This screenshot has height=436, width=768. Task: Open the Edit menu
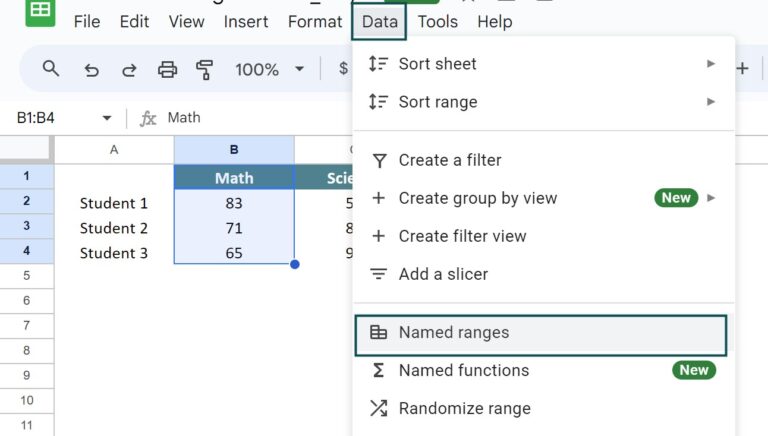pyautogui.click(x=134, y=22)
